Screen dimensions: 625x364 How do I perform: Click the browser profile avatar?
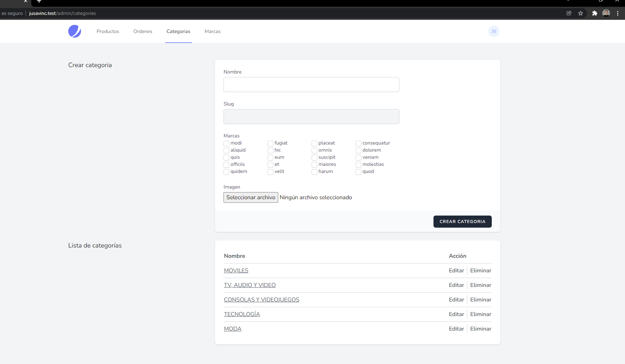[x=606, y=13]
